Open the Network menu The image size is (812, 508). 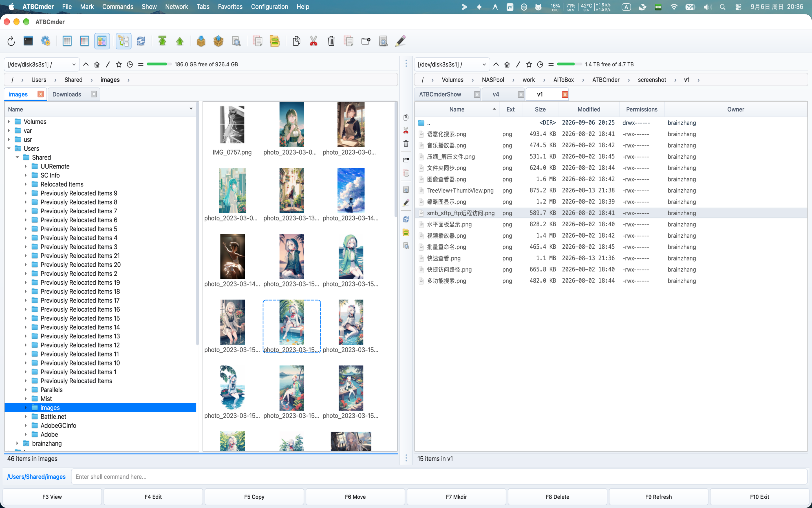pyautogui.click(x=176, y=7)
